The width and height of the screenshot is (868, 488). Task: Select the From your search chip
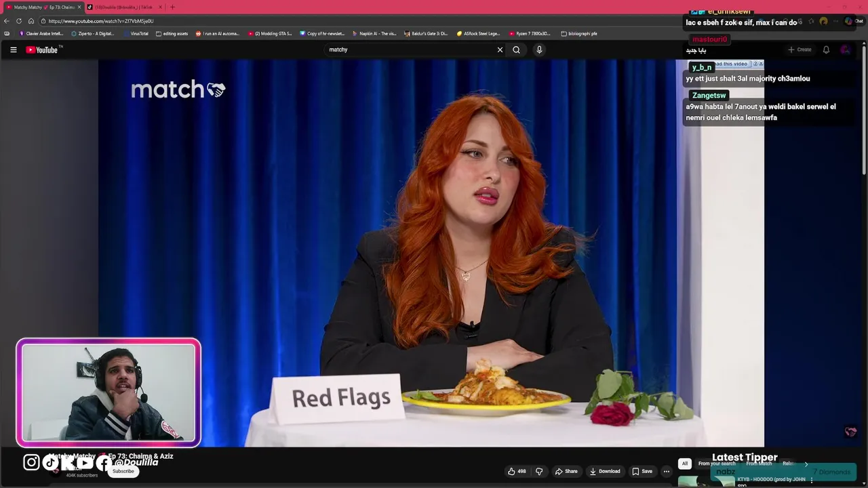click(717, 464)
